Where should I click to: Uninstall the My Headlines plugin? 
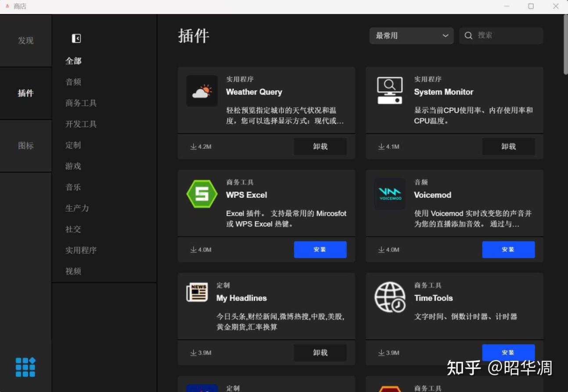[320, 353]
